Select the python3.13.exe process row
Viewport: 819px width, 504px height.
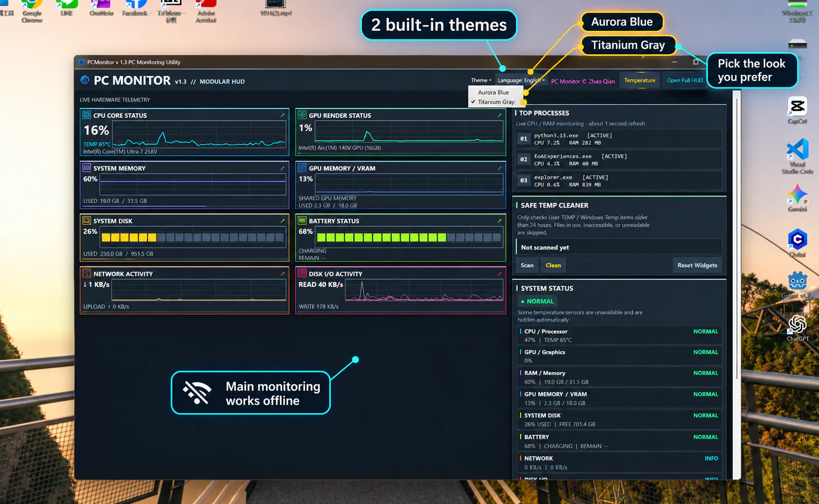click(x=619, y=139)
